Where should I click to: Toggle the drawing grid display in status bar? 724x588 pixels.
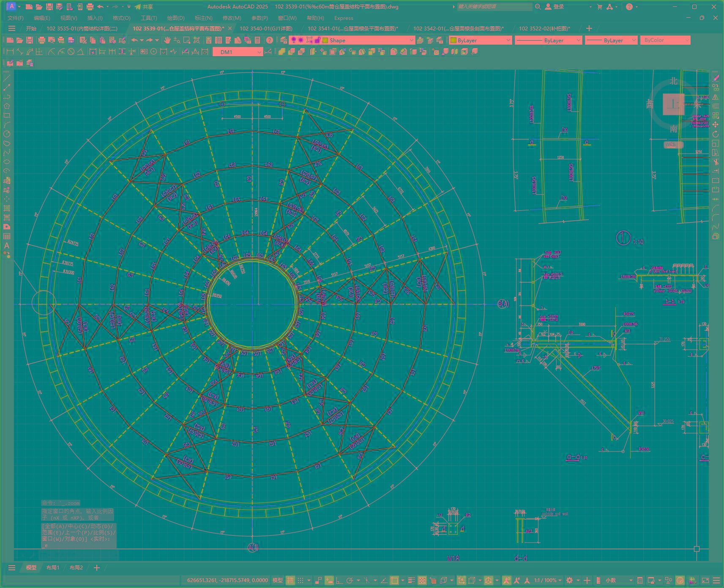290,580
